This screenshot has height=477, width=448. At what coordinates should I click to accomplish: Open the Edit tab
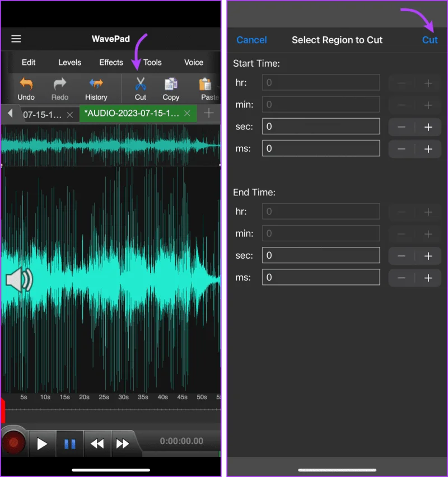pyautogui.click(x=29, y=62)
